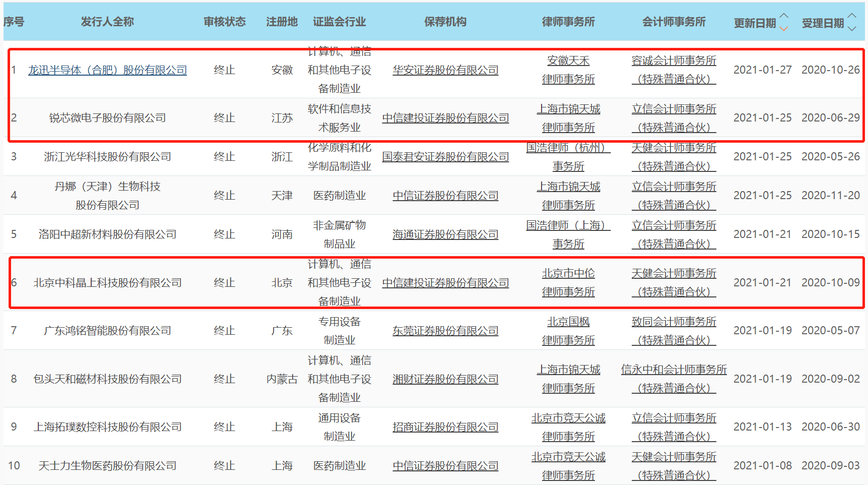Sort 受理日期 ascending with the up arrow
Image resolution: width=868 pixels, height=485 pixels.
click(852, 16)
